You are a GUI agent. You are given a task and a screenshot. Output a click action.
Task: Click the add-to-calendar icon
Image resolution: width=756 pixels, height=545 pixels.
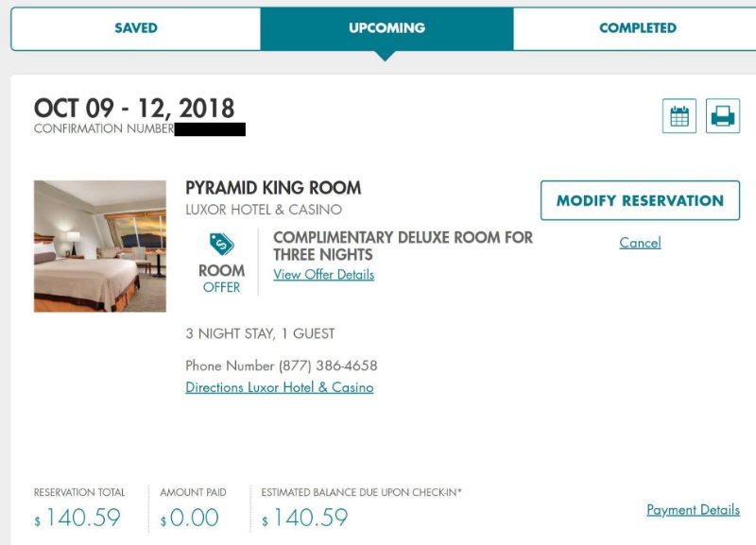679,116
